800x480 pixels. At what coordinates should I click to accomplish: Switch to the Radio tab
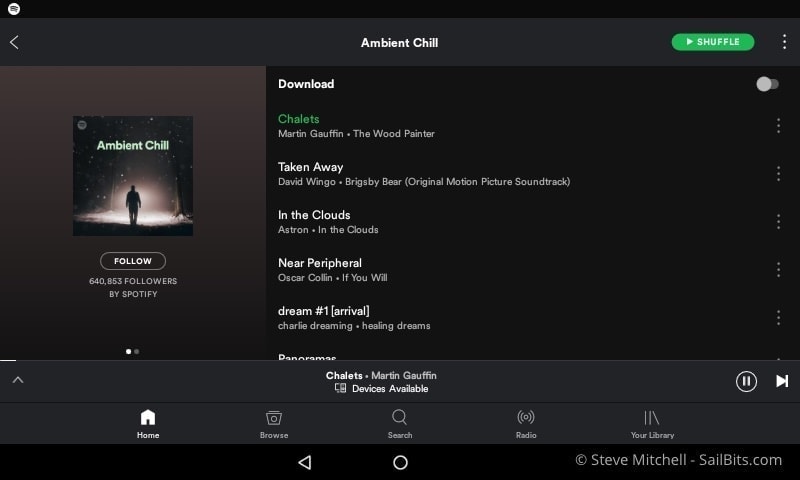pos(526,424)
